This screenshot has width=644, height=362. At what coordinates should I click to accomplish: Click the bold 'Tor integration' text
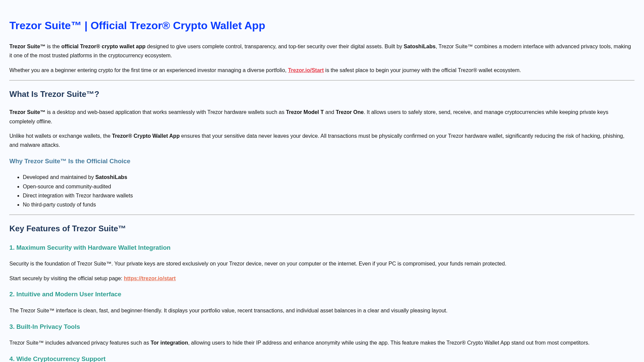[169, 343]
